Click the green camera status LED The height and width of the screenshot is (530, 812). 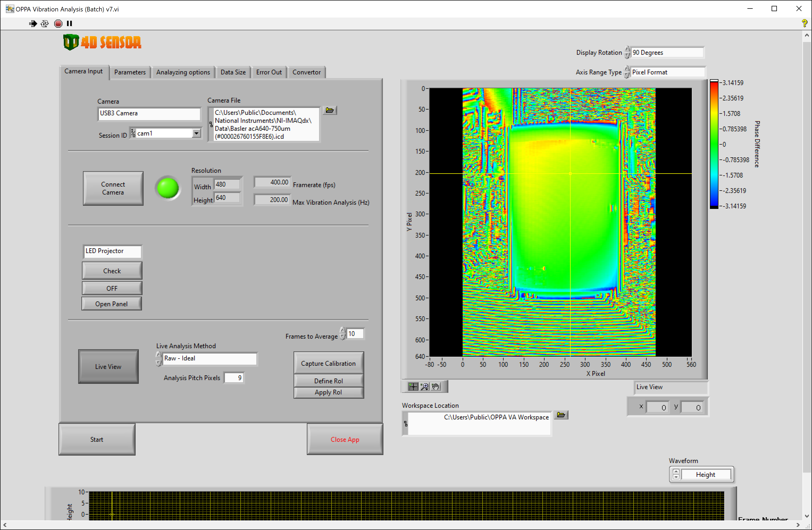click(x=168, y=188)
